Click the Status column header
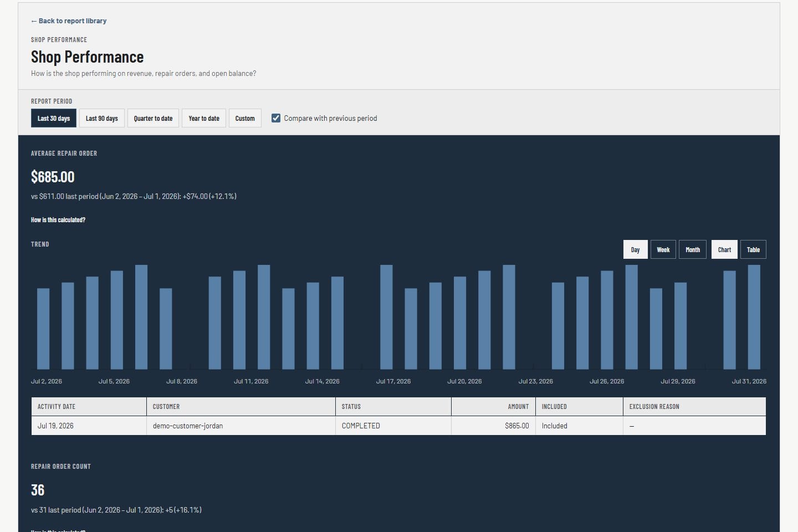The image size is (798, 532). (x=393, y=407)
